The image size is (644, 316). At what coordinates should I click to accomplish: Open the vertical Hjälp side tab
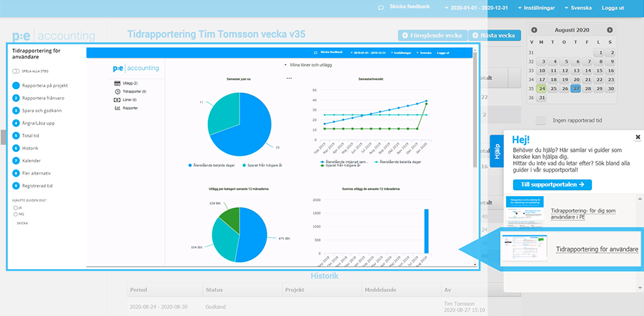pos(497,151)
